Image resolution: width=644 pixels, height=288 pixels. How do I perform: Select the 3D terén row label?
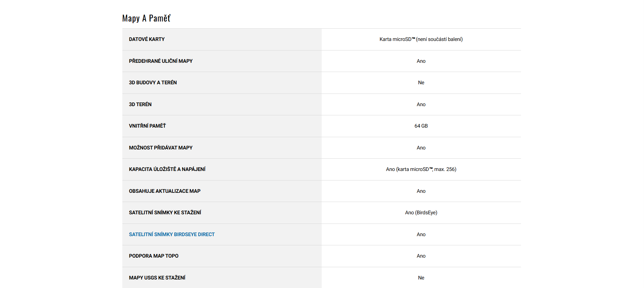[x=140, y=104]
